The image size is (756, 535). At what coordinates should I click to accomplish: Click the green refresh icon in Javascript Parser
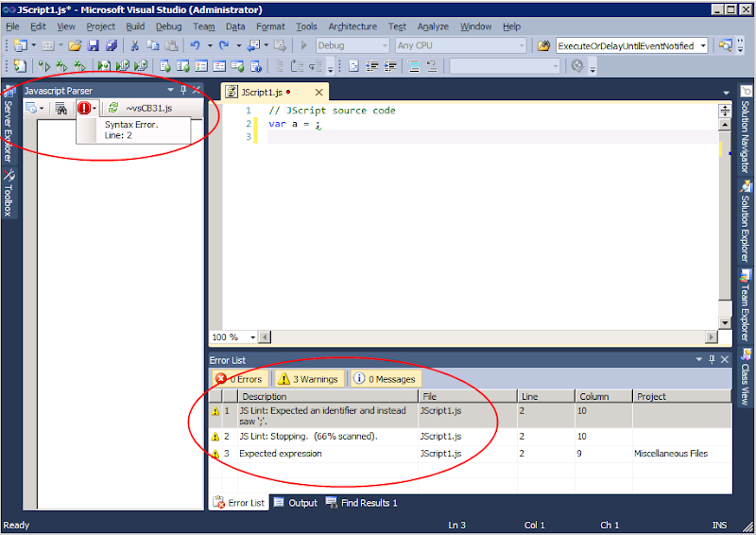click(113, 109)
